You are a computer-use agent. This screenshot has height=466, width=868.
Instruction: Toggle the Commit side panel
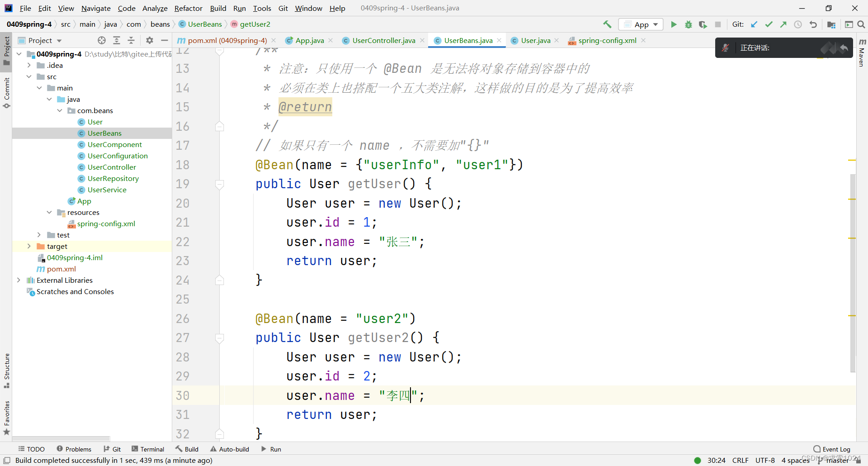tap(6, 93)
